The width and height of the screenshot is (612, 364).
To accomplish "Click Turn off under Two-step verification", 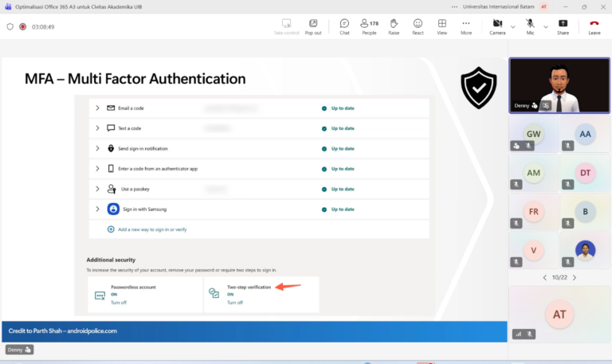I will 235,303.
